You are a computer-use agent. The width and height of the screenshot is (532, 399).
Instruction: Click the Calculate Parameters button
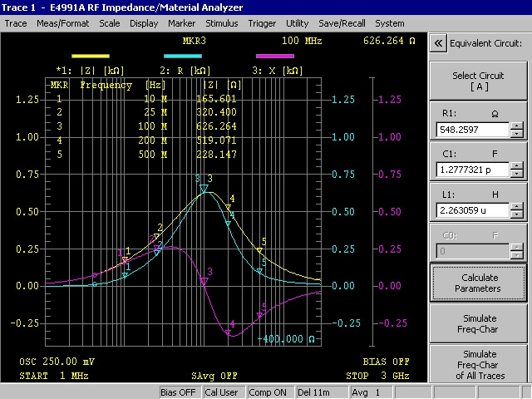coord(478,283)
